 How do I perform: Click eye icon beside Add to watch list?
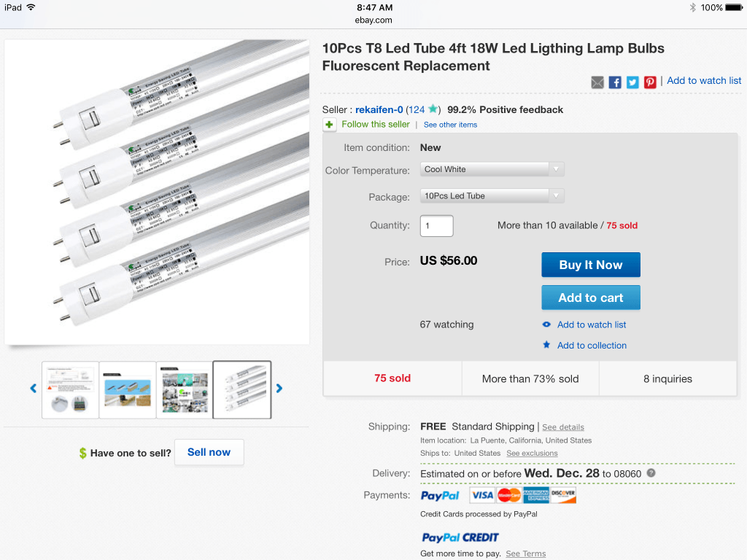[x=546, y=324]
